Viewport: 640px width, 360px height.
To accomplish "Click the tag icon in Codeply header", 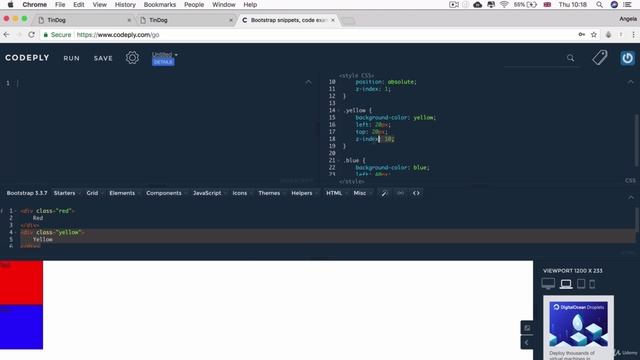I will pos(600,58).
